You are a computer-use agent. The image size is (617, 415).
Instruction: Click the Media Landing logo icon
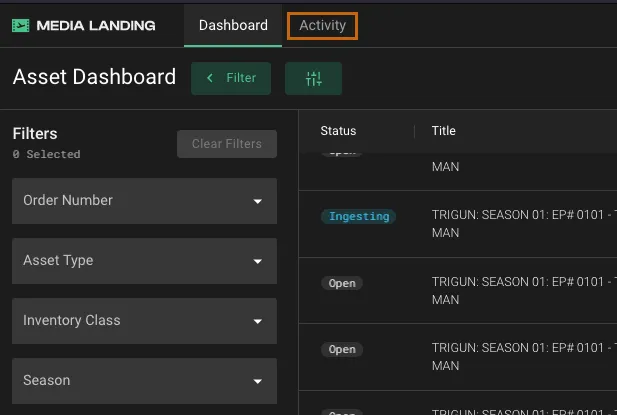pyautogui.click(x=21, y=25)
